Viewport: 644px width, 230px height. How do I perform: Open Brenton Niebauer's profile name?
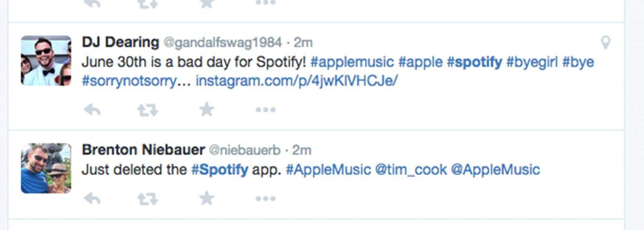point(143,150)
